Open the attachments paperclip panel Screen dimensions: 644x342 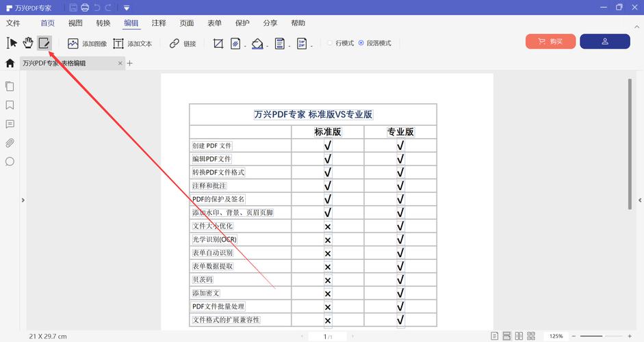[10, 143]
